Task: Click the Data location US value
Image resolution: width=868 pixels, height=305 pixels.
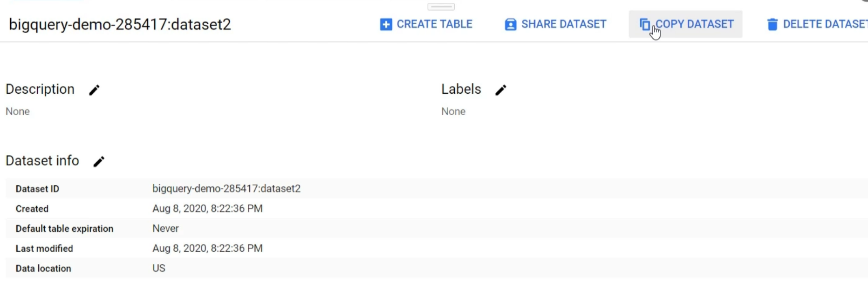Action: coord(158,268)
